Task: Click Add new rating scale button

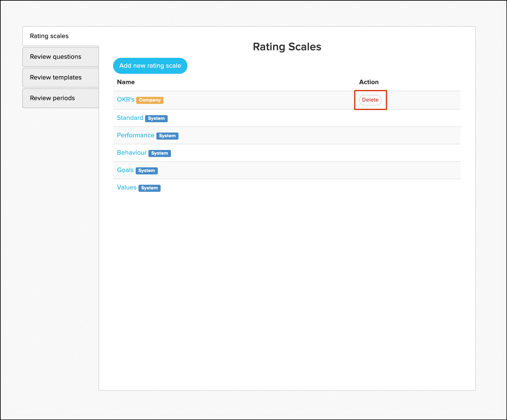Action: point(150,66)
